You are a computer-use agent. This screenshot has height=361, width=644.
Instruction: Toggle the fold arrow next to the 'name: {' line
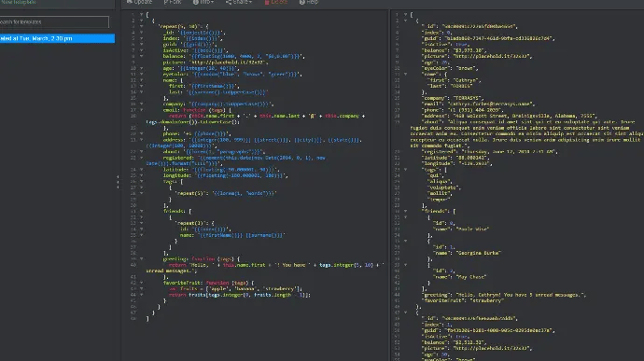pos(141,80)
